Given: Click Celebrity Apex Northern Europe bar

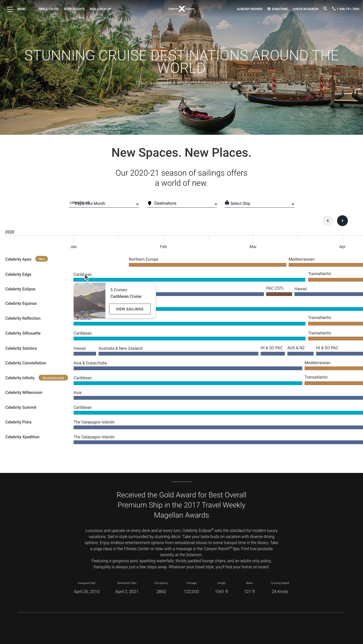Looking at the screenshot, I should 207,265.
